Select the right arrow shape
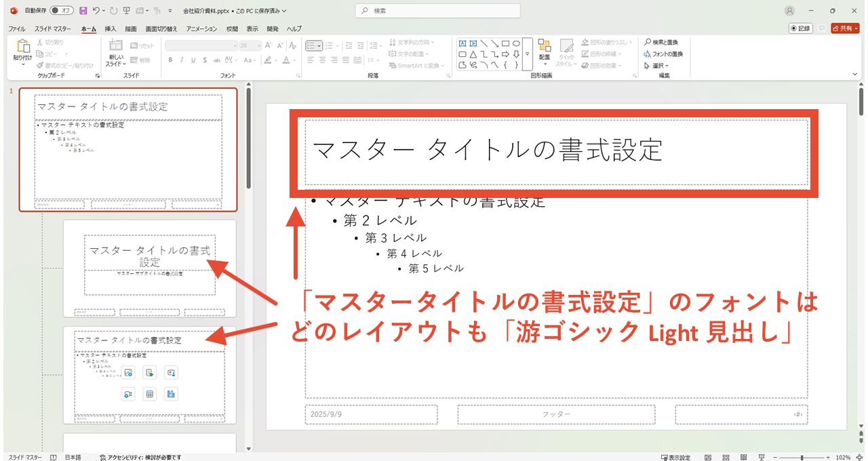The image size is (868, 461). [506, 54]
